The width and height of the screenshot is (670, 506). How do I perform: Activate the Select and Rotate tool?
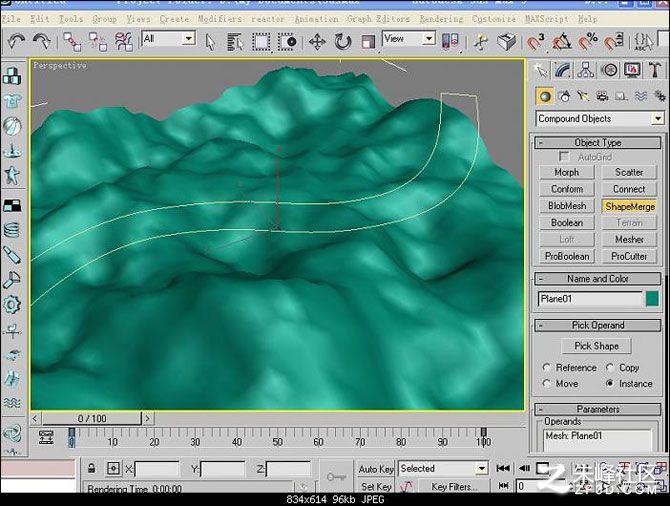[x=343, y=42]
